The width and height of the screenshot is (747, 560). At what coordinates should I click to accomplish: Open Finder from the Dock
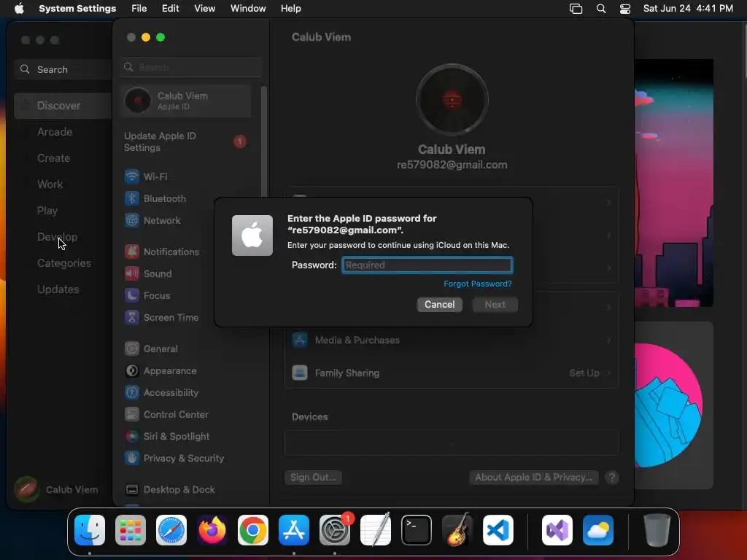pos(90,530)
